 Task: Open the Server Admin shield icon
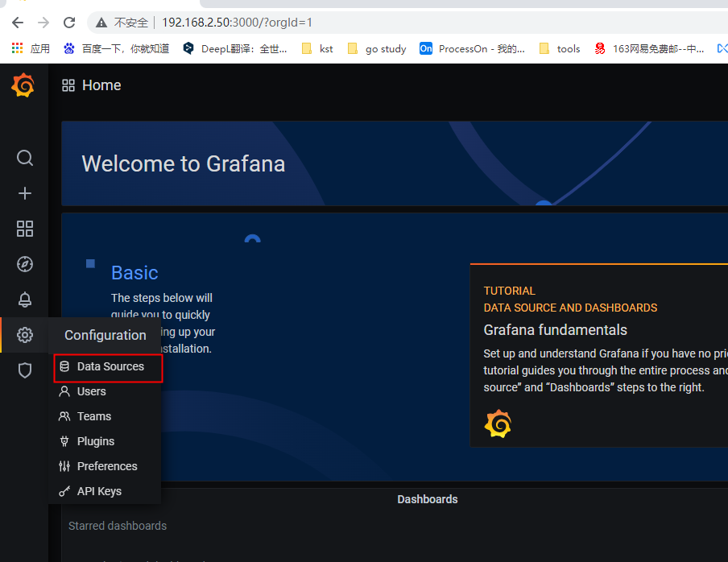tap(25, 370)
